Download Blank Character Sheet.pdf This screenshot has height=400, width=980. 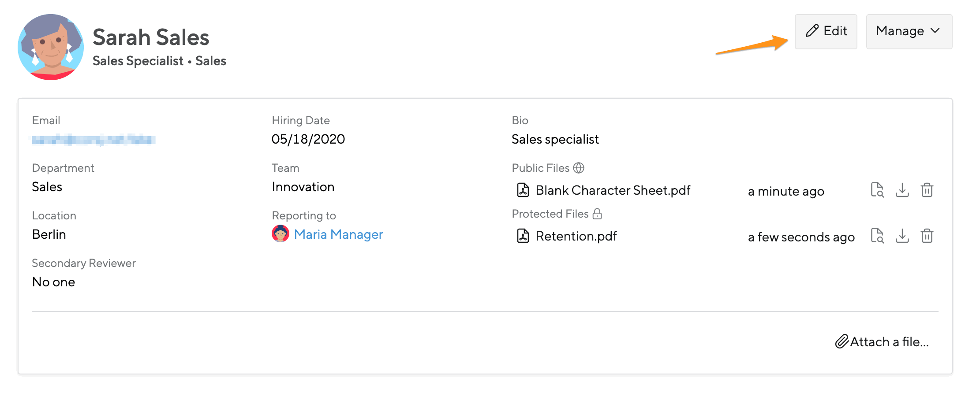point(902,190)
